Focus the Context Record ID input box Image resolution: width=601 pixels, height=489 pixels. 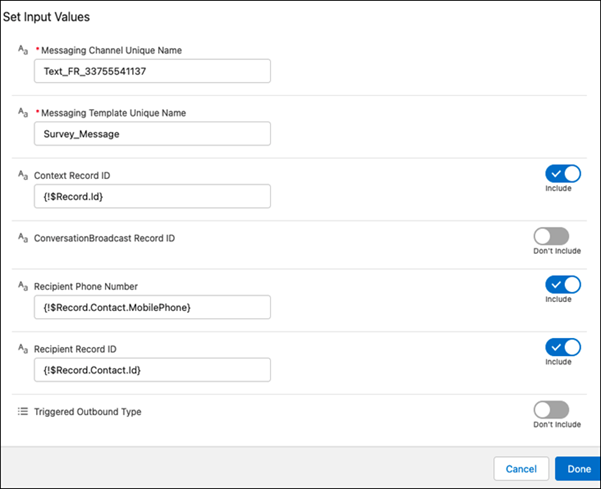click(x=152, y=196)
